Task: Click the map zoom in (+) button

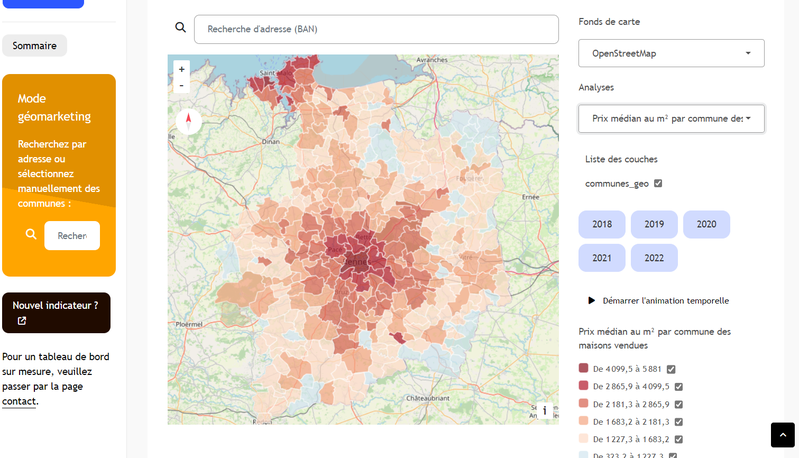Action: (181, 70)
